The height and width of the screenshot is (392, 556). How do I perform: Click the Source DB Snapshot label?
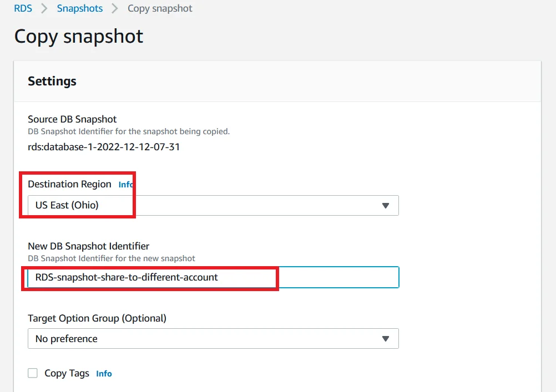[x=72, y=119]
